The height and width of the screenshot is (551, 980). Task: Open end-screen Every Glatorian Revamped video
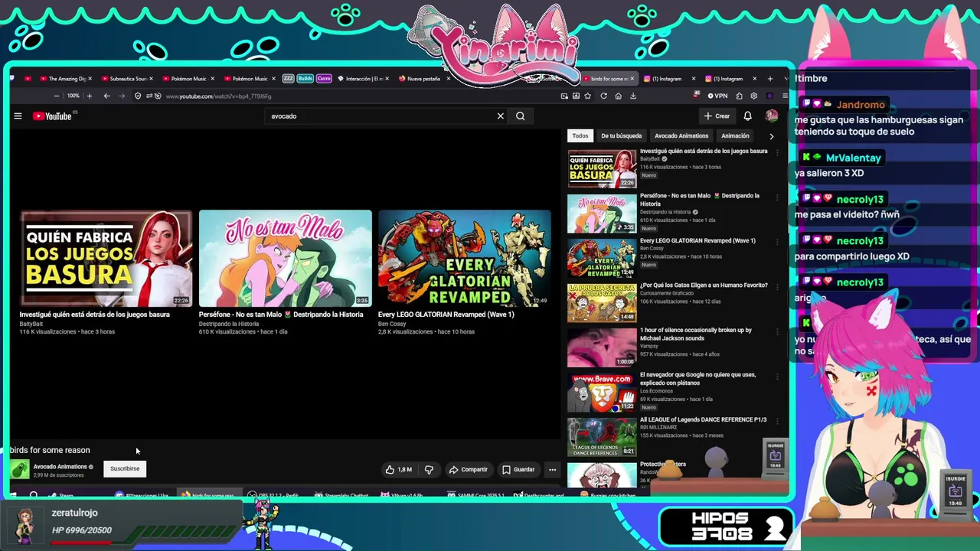tap(464, 259)
